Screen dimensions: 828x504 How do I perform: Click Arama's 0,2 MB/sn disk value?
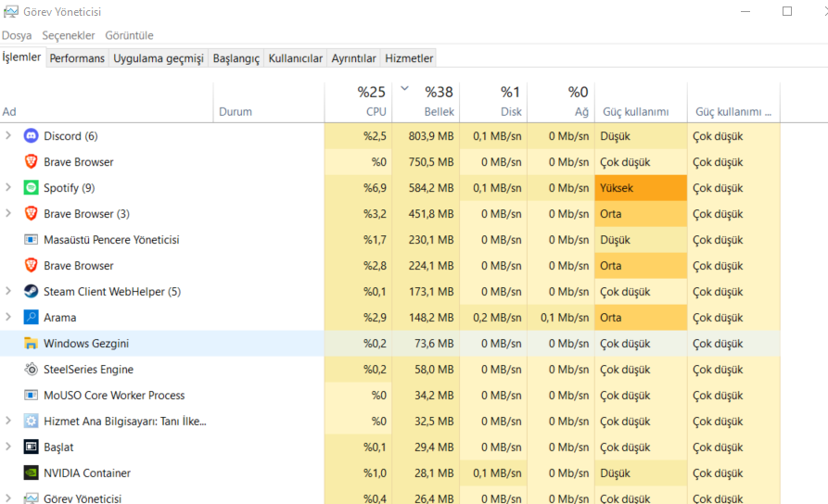tap(497, 317)
